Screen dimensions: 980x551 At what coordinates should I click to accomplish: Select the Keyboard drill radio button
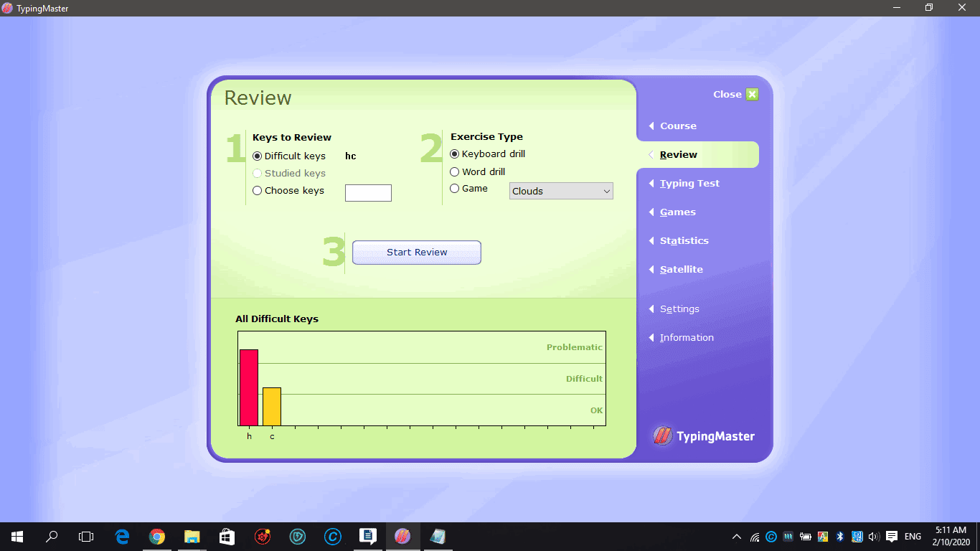click(x=454, y=154)
